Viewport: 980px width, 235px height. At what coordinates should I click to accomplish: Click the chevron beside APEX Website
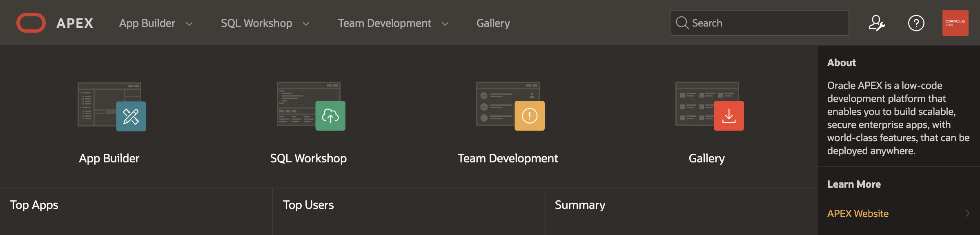(x=967, y=213)
